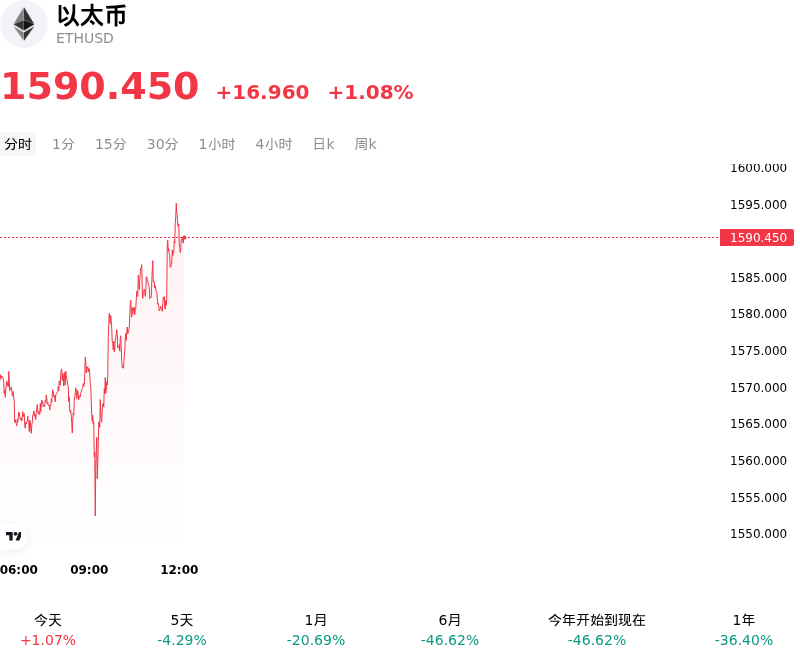Click the red 1590.450 price axis label
The height and width of the screenshot is (660, 800).
(757, 238)
